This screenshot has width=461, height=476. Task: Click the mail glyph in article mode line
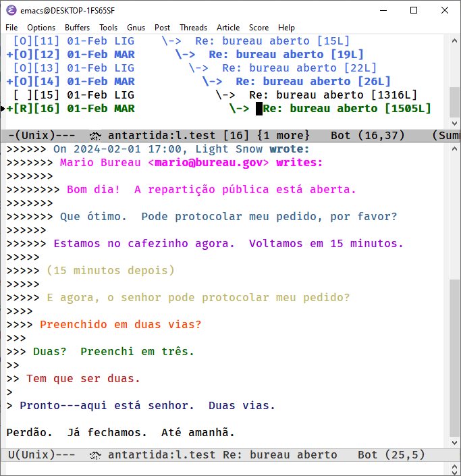[x=94, y=455]
